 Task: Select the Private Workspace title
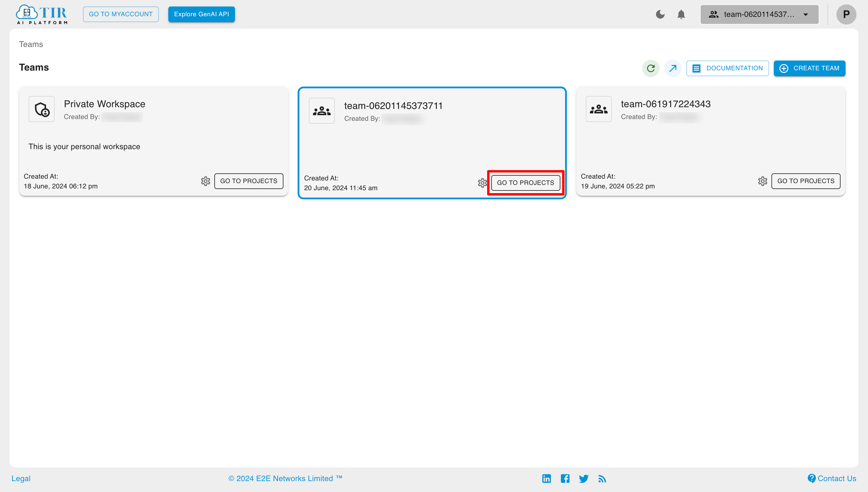(104, 104)
